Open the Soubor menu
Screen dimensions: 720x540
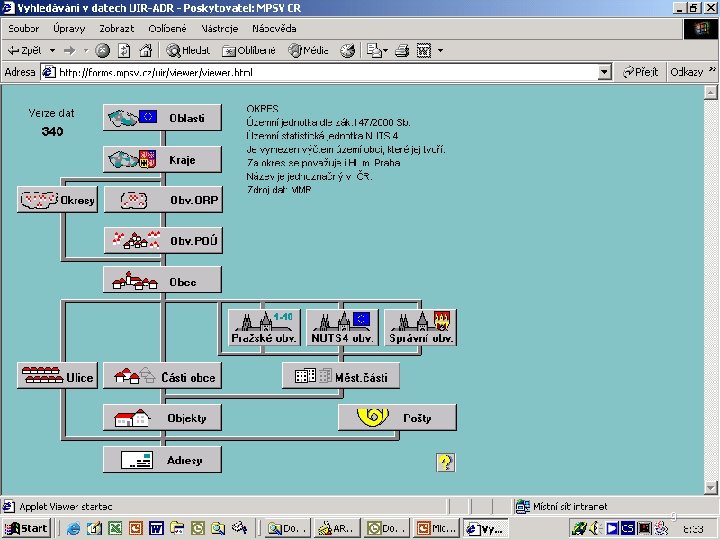tap(23, 28)
